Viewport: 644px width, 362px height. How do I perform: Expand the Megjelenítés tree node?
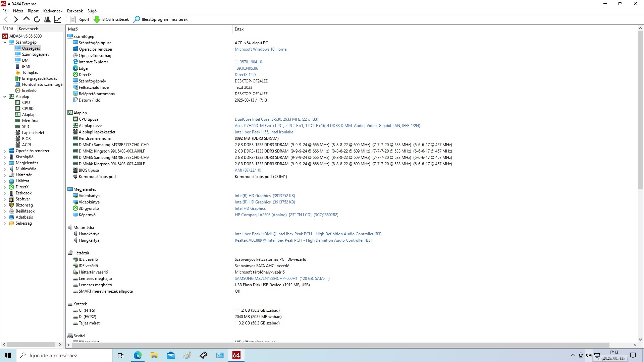[x=5, y=163]
